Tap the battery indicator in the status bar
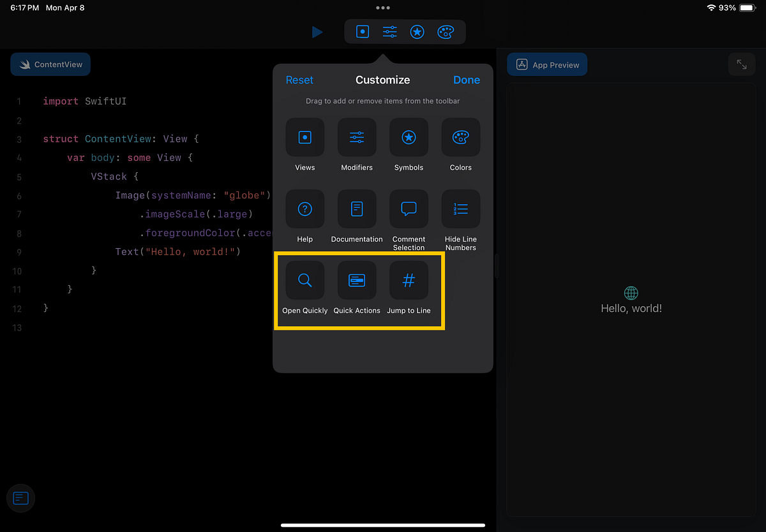The image size is (766, 532). 746,8
